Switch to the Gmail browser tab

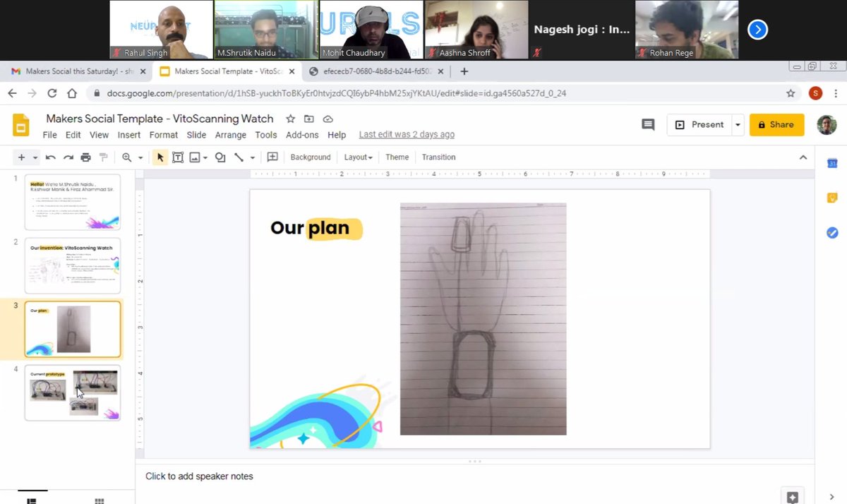click(78, 71)
